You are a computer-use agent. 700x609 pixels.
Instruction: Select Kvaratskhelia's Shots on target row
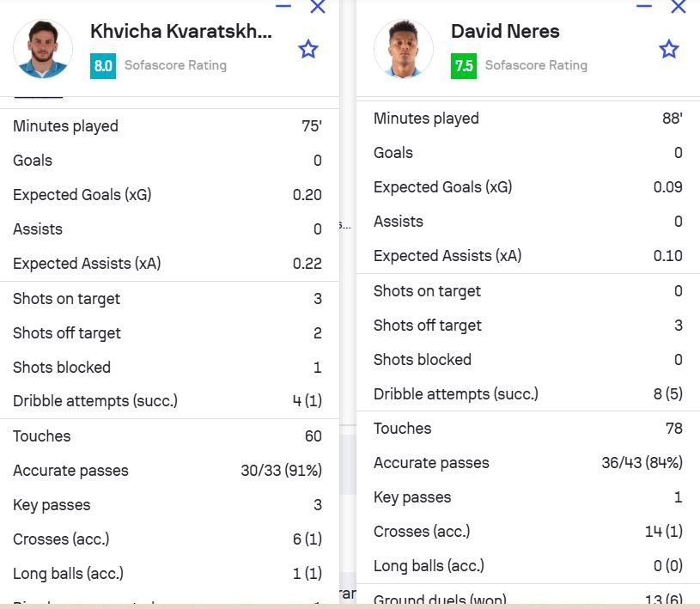tap(167, 299)
